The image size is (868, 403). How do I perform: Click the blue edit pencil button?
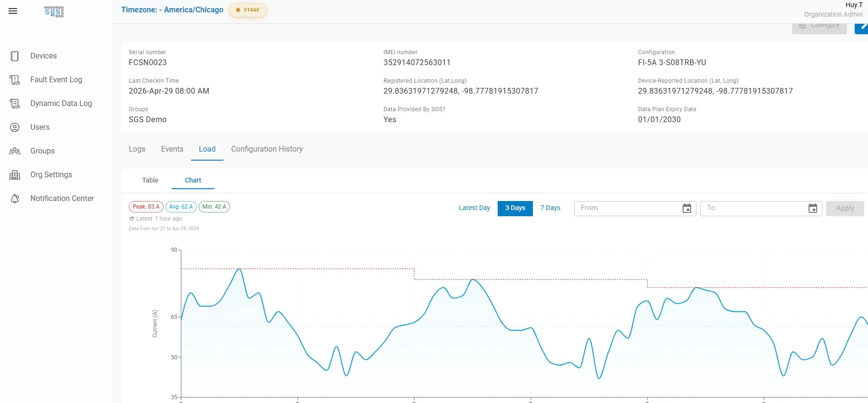[x=862, y=28]
